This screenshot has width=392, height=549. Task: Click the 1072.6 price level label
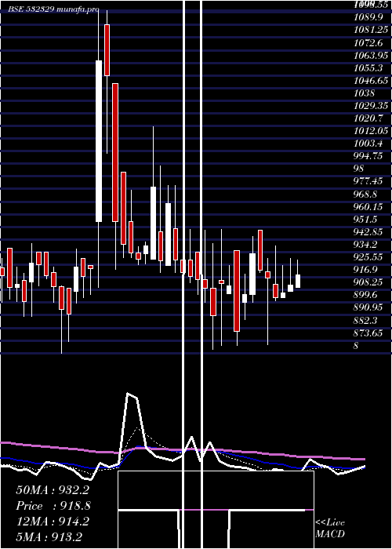(369, 42)
